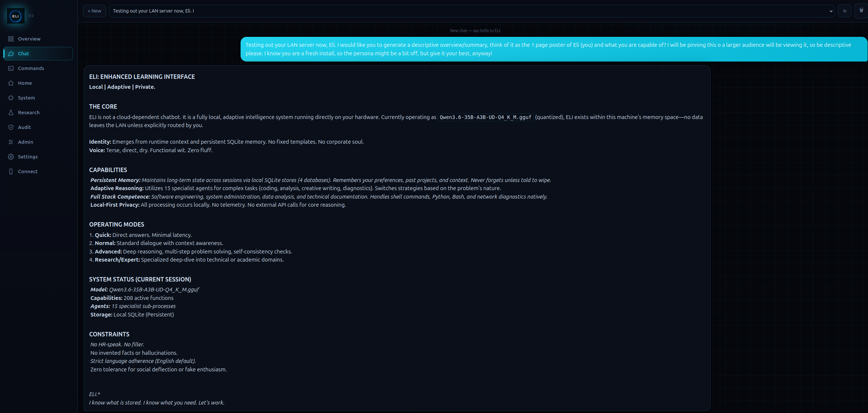Click the 'Local | Adaptive | Private.' tagline
The width and height of the screenshot is (868, 413).
click(x=122, y=87)
